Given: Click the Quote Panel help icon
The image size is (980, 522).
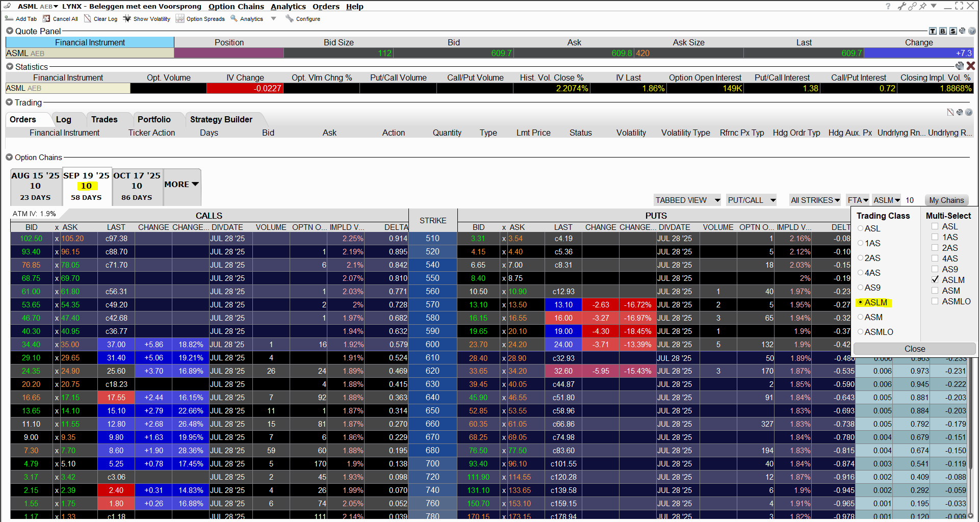Looking at the screenshot, I should pos(972,31).
